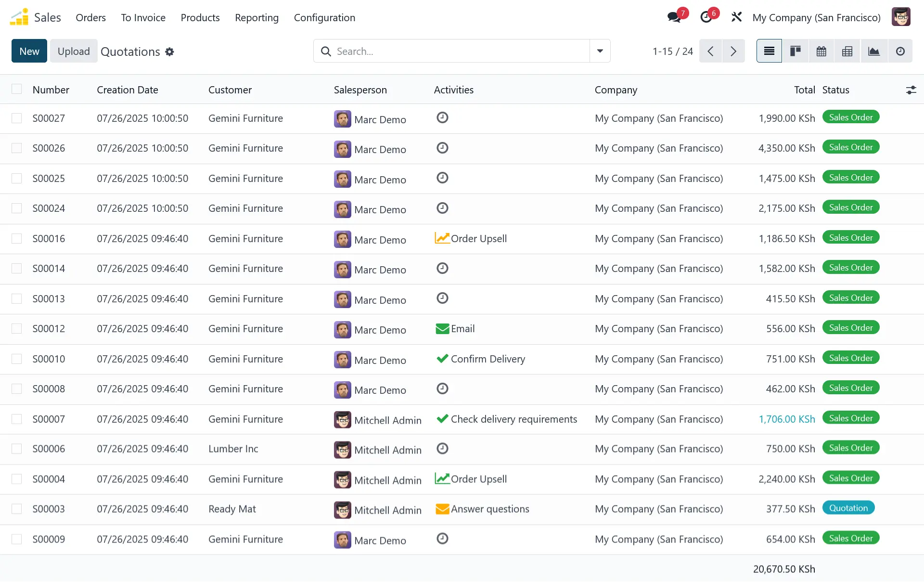Switch to Kanban view

coord(795,51)
